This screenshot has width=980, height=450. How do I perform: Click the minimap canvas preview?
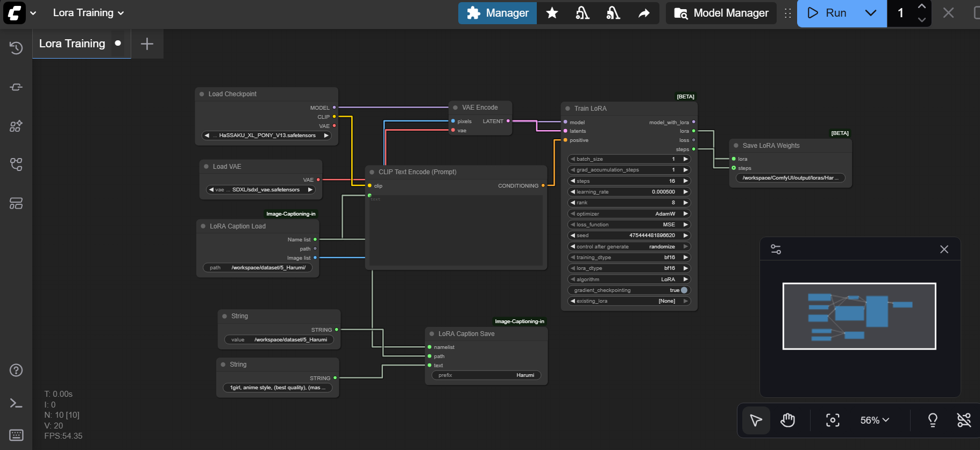(x=859, y=316)
